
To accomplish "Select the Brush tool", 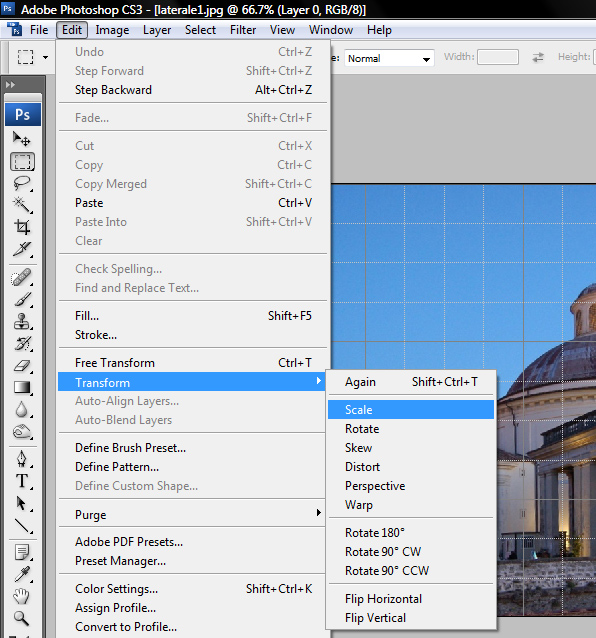I will [x=22, y=299].
